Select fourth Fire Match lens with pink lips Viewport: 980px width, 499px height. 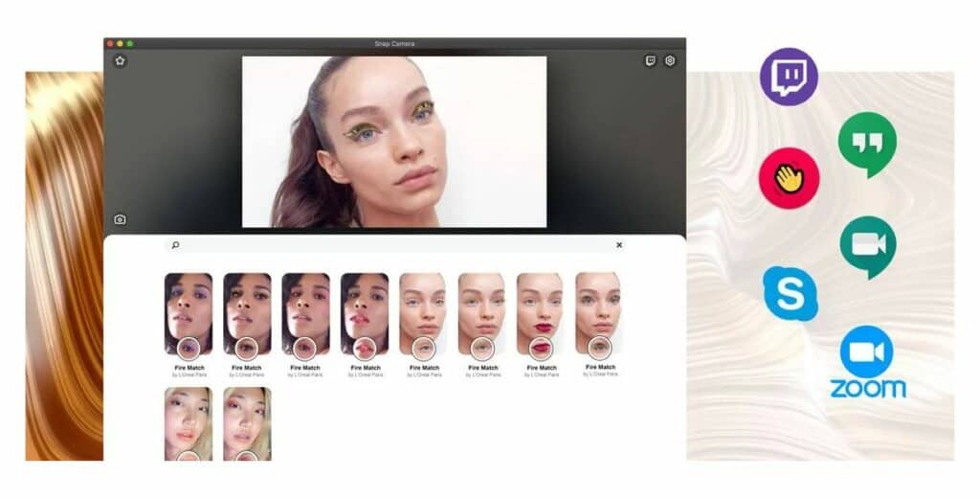[x=365, y=314]
